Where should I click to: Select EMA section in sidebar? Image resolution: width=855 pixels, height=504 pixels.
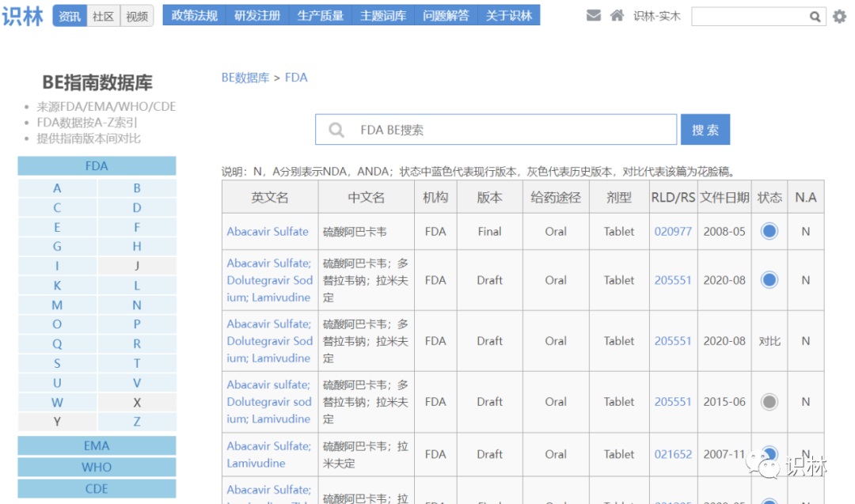97,445
